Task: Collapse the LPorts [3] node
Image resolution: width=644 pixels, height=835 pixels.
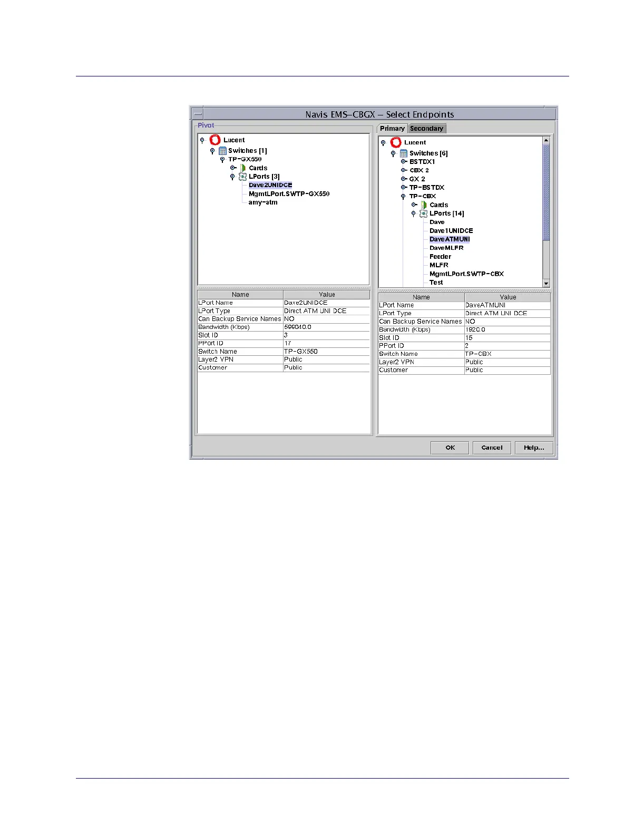Action: coord(232,177)
